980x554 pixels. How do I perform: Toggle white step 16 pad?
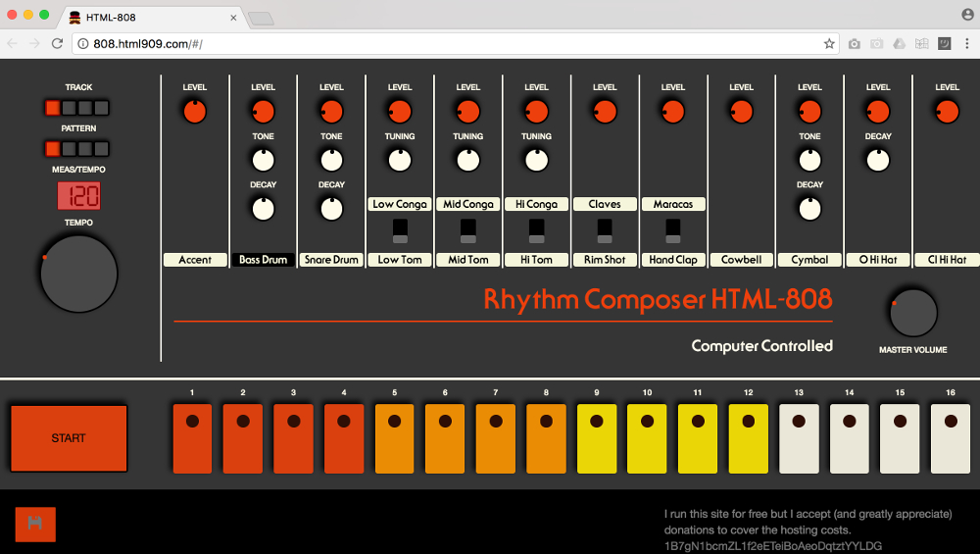coord(951,438)
